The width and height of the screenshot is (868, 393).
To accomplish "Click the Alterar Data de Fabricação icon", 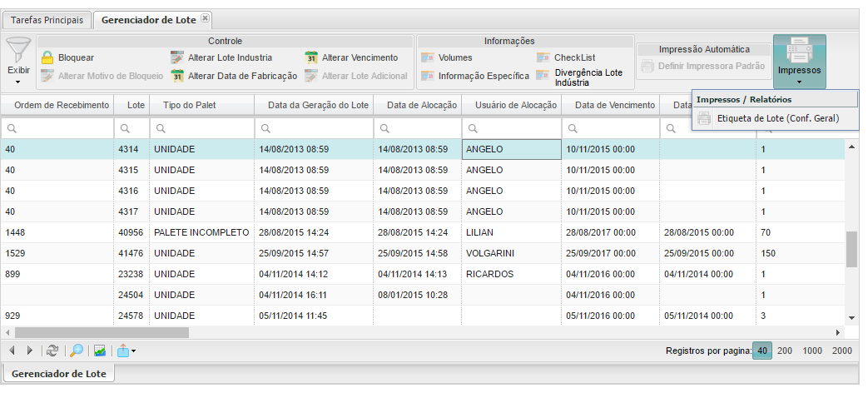I will coord(177,76).
